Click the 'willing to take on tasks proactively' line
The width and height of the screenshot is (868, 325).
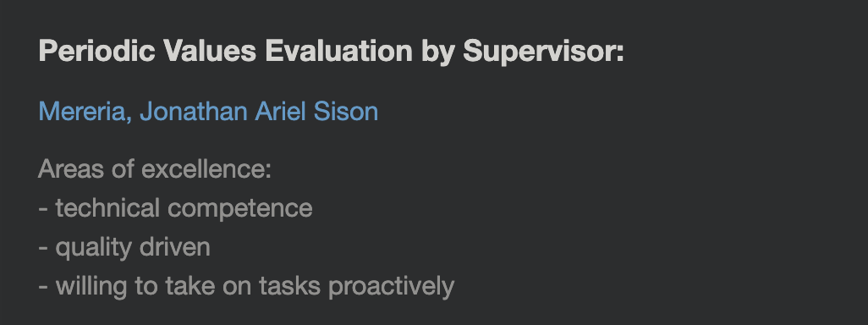click(246, 287)
